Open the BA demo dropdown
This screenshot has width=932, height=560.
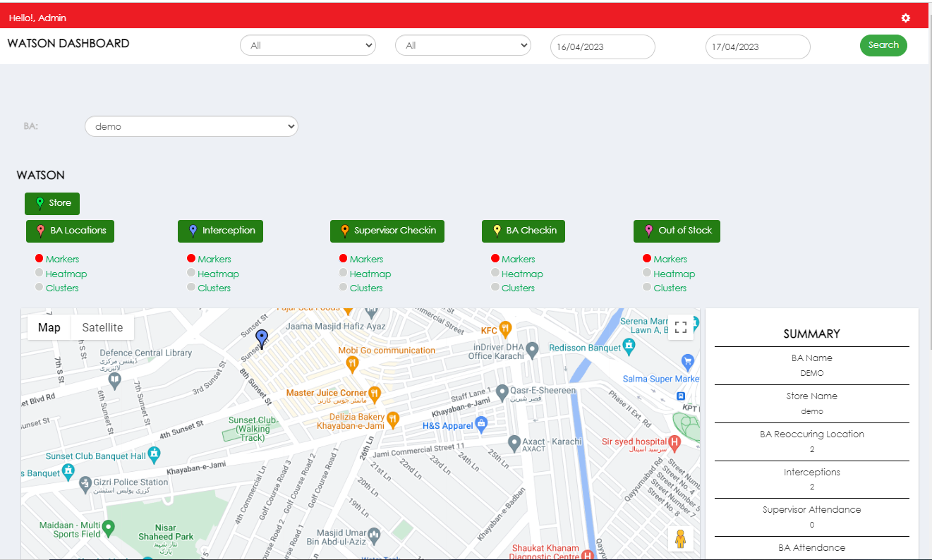pyautogui.click(x=191, y=126)
